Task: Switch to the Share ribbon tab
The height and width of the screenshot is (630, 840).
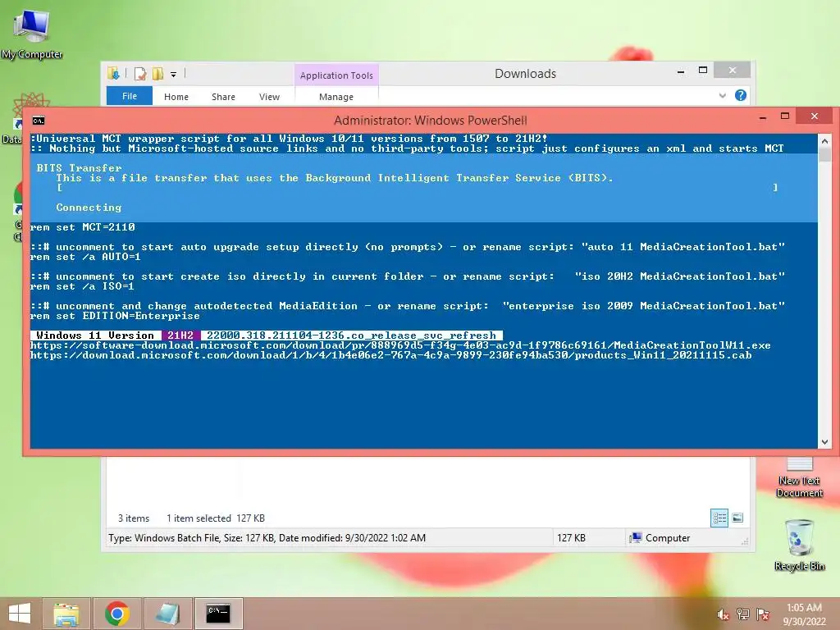Action: [x=223, y=97]
